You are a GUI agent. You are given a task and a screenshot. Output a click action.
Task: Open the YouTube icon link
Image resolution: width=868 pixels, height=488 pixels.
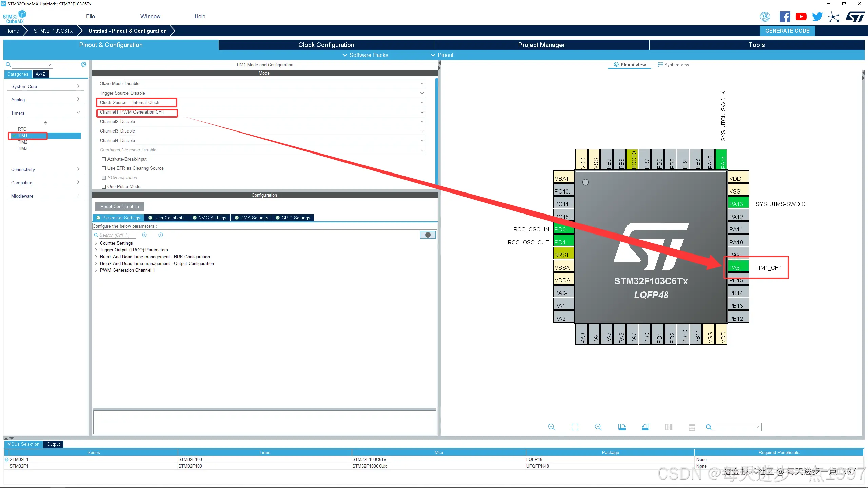click(801, 17)
